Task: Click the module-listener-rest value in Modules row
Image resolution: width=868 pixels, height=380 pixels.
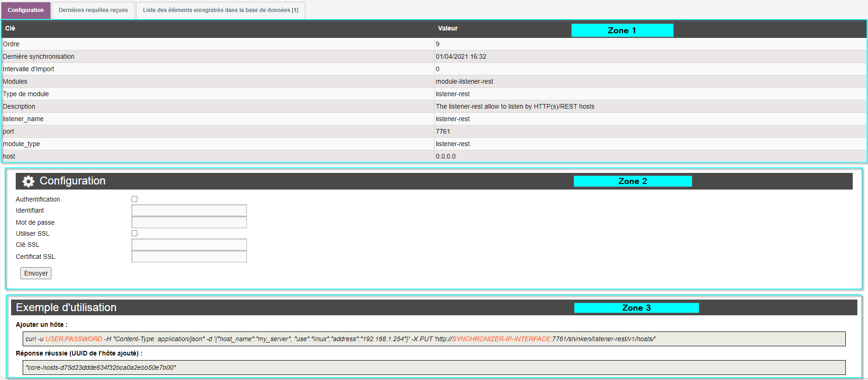Action: pyautogui.click(x=464, y=81)
